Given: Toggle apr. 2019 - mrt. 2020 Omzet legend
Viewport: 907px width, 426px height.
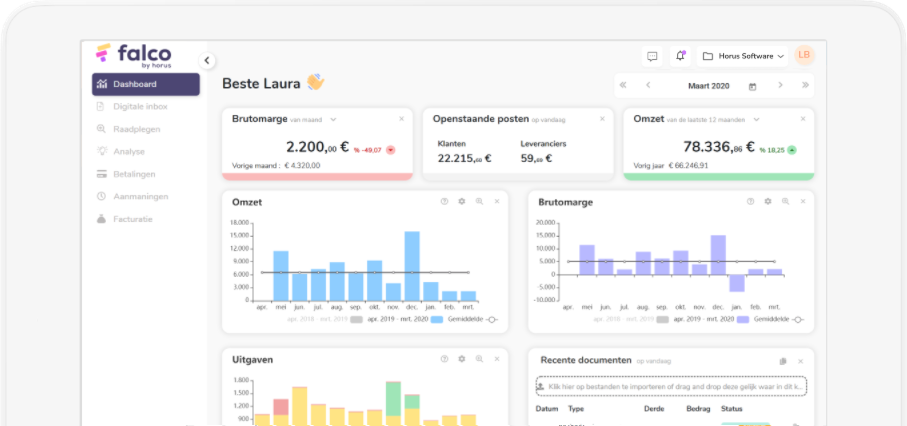Looking at the screenshot, I should pyautogui.click(x=405, y=320).
